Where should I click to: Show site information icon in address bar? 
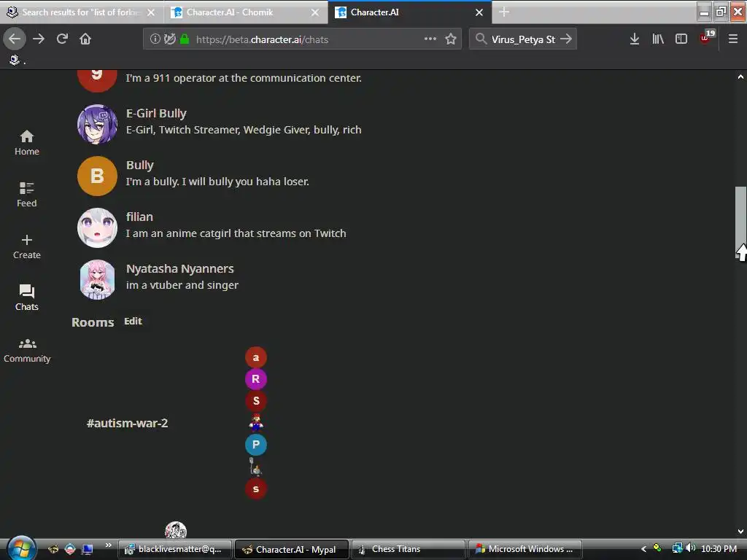(155, 39)
